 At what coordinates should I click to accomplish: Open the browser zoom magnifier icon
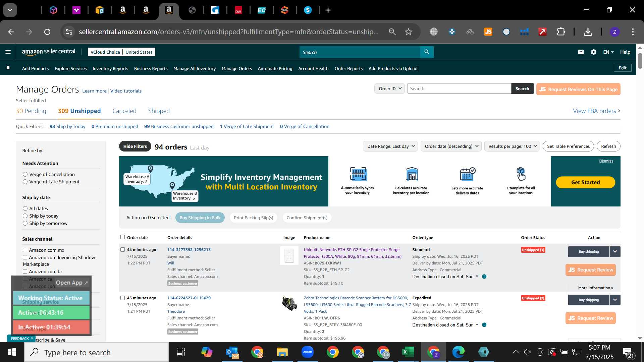(392, 32)
